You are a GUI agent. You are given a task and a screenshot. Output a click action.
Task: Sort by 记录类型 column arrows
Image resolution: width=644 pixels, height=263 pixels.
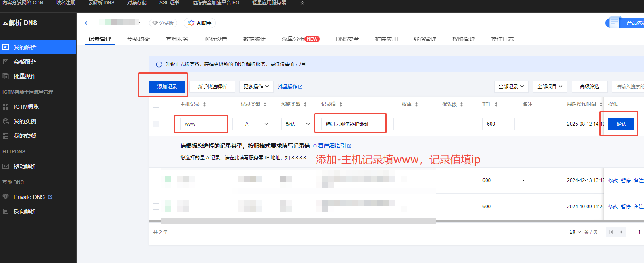tap(265, 104)
